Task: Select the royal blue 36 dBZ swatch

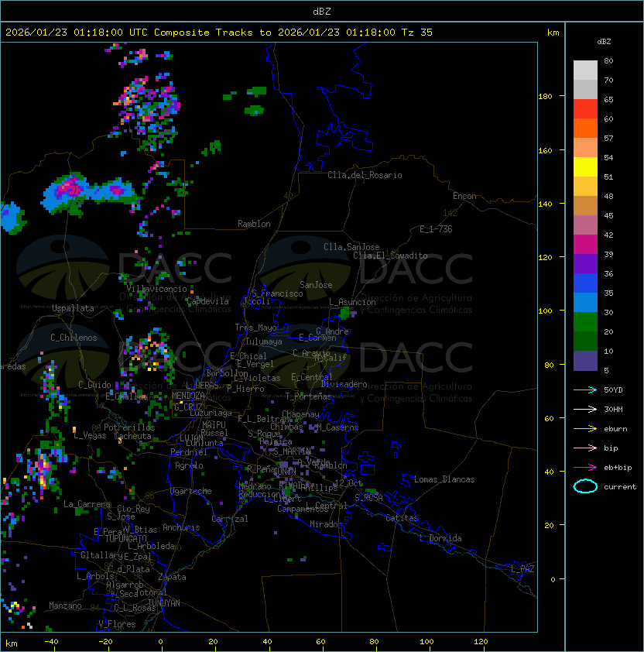Action: (x=585, y=283)
